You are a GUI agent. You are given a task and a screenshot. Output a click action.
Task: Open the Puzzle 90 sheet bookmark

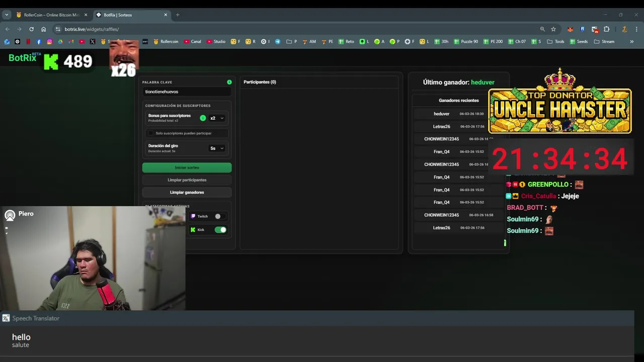pos(466,42)
